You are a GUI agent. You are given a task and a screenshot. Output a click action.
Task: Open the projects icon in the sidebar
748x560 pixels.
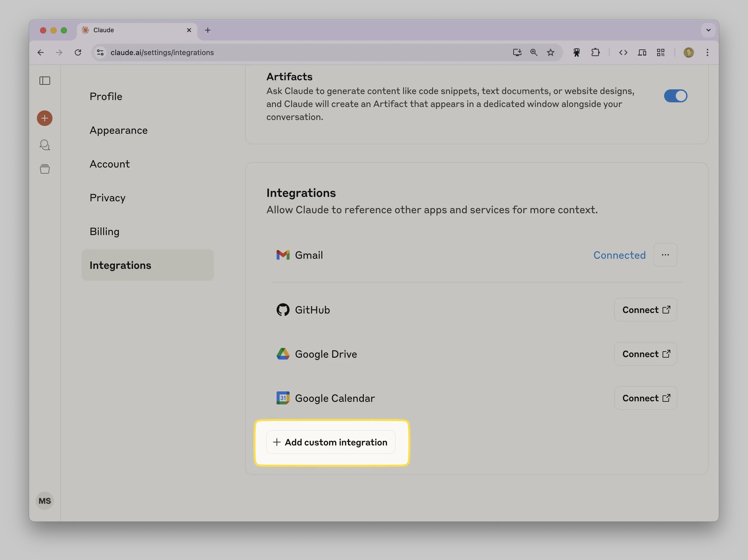[x=45, y=169]
